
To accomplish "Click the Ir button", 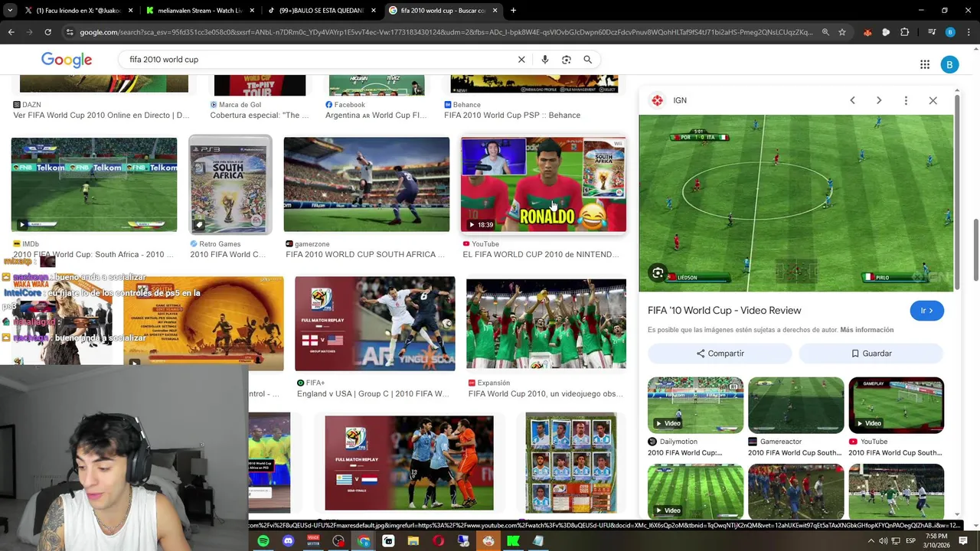I will 926,311.
